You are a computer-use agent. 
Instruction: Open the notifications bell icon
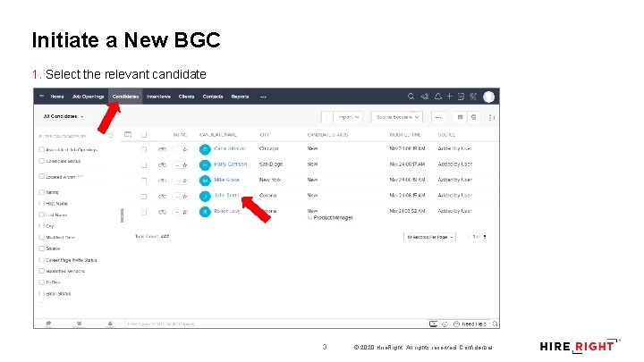[x=438, y=97]
